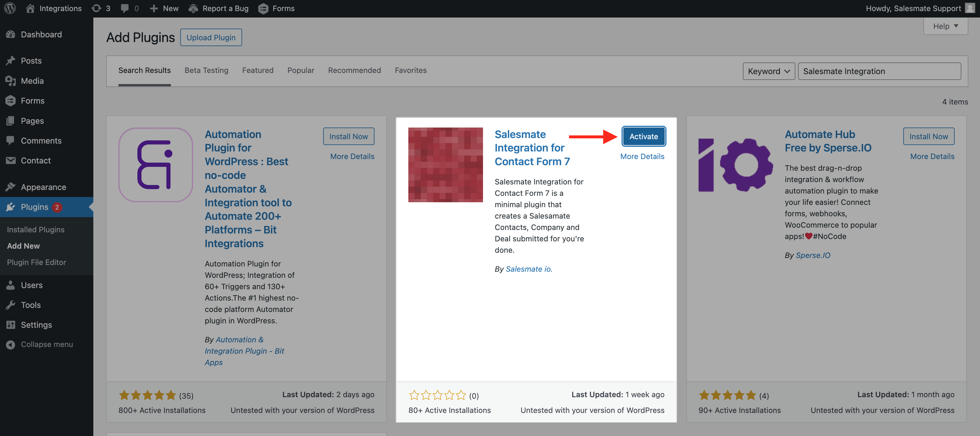Click the Forms icon in admin bar
This screenshot has width=980, height=436.
click(x=263, y=8)
